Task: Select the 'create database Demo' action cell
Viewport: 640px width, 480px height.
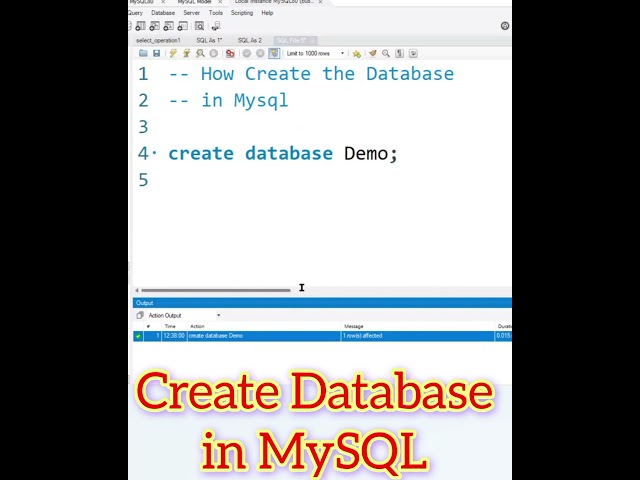Action: point(264,336)
